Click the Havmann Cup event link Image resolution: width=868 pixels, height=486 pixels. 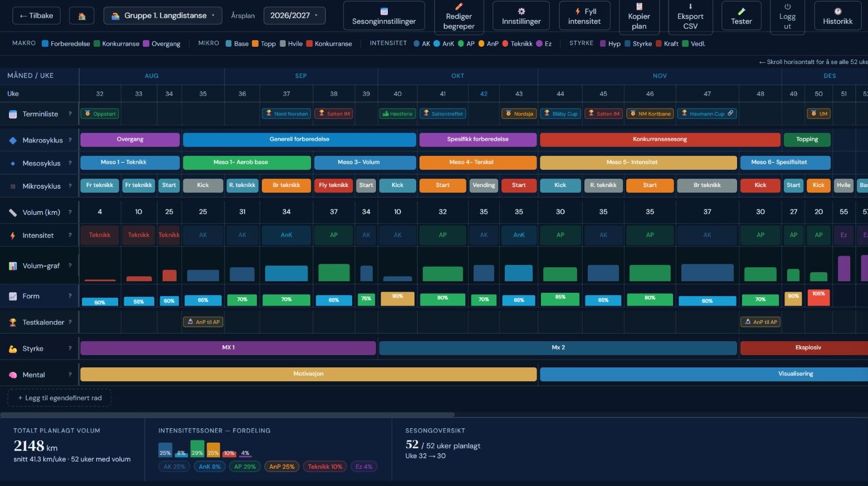(708, 114)
